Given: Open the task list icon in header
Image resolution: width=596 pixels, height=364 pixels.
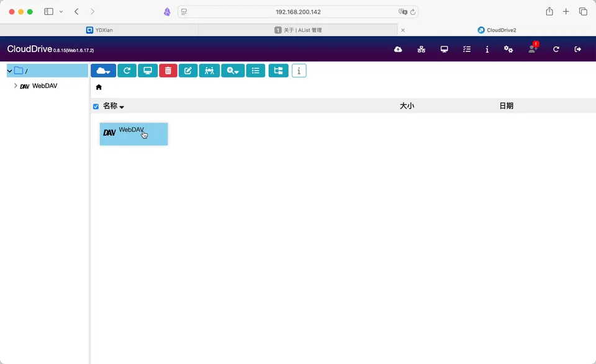Looking at the screenshot, I should pyautogui.click(x=467, y=50).
